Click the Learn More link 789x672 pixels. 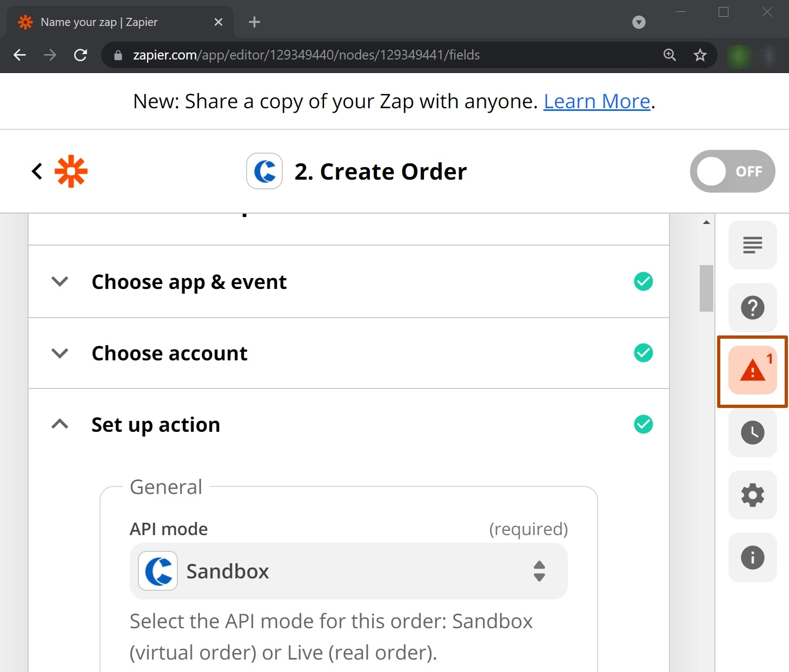point(596,102)
